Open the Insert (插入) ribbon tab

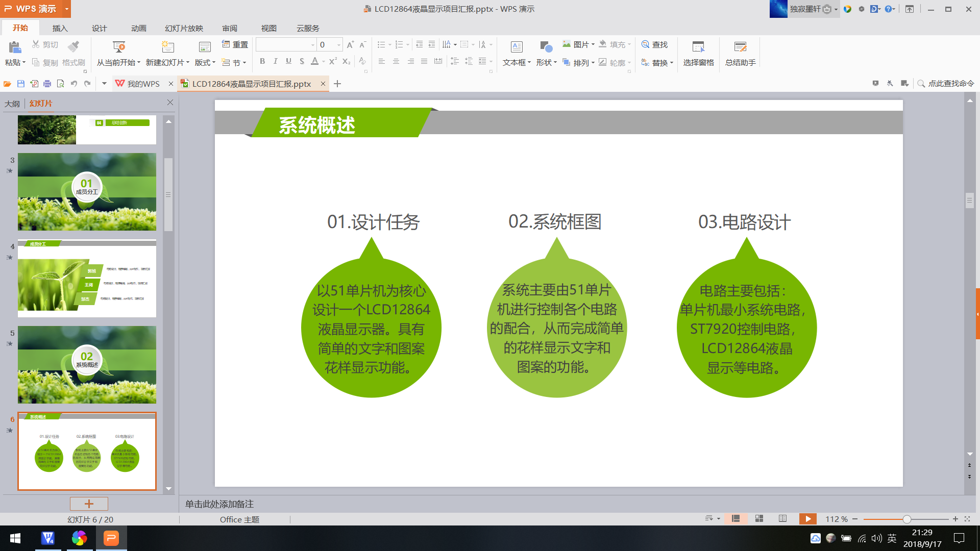pos(60,28)
